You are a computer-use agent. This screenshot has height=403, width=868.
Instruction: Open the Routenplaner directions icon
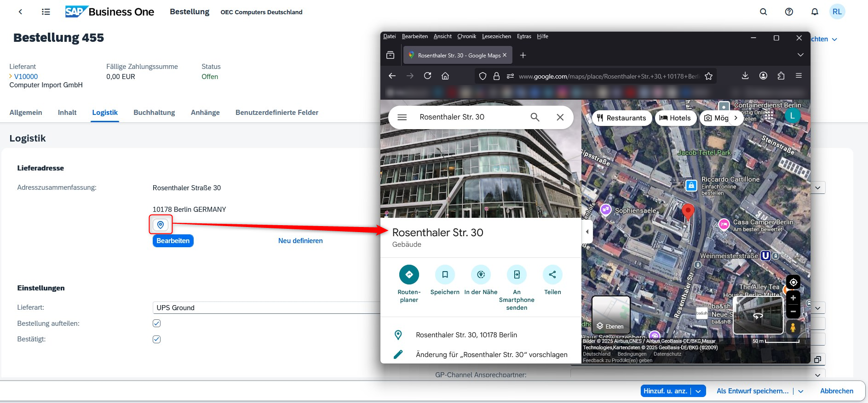coord(409,275)
